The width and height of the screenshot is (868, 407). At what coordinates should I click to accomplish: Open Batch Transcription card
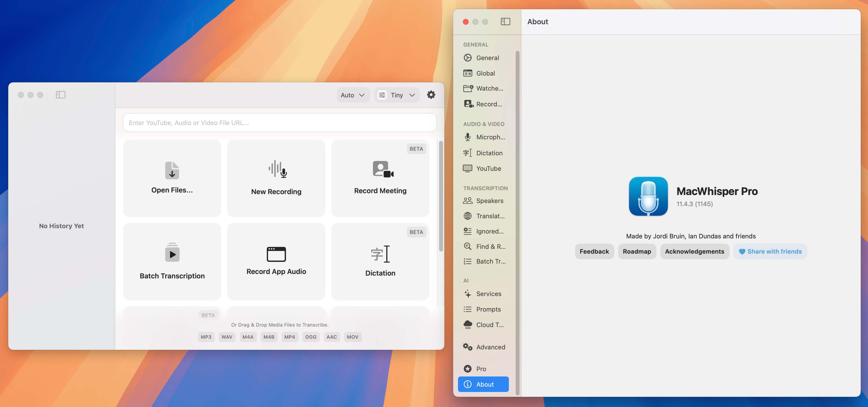click(x=172, y=261)
